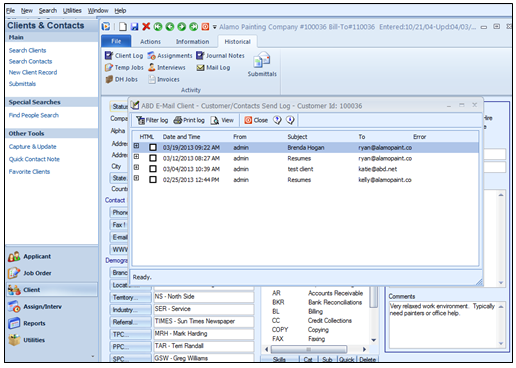
Task: Click View in the e-mail send log toolbar
Action: [x=222, y=120]
